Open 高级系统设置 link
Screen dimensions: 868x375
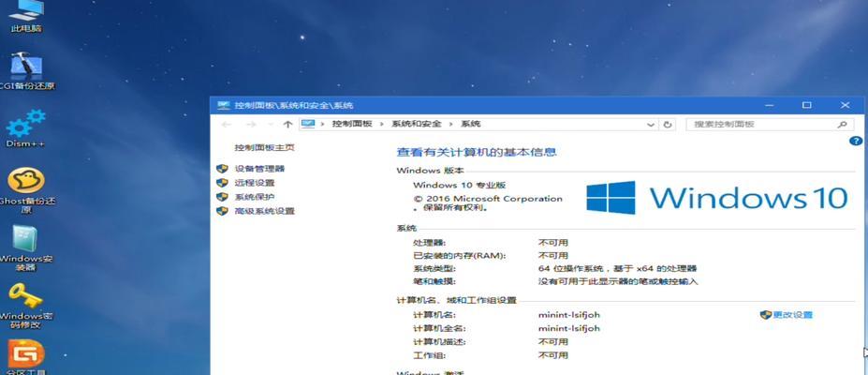(265, 211)
